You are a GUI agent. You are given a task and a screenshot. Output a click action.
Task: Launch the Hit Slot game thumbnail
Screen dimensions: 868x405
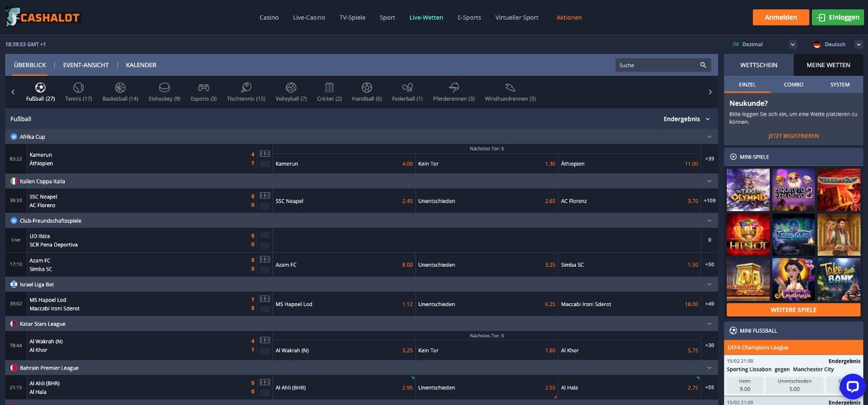[748, 234]
